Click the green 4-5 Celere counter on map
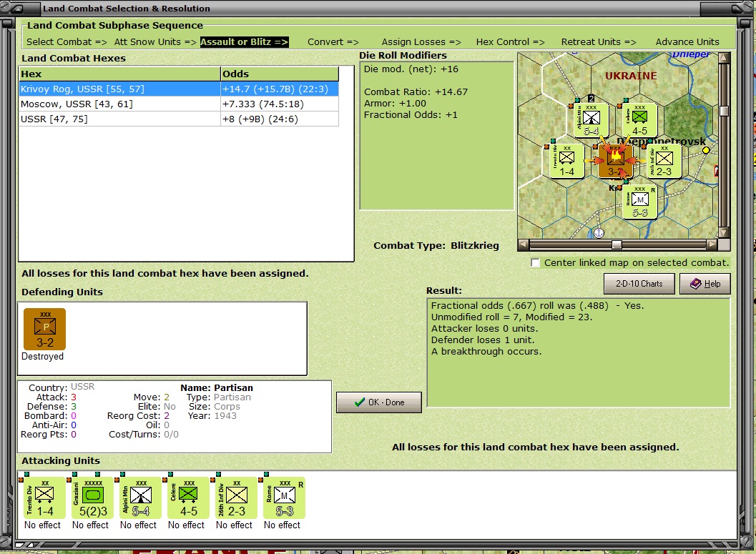Viewport: 756px width, 554px height. coord(639,120)
